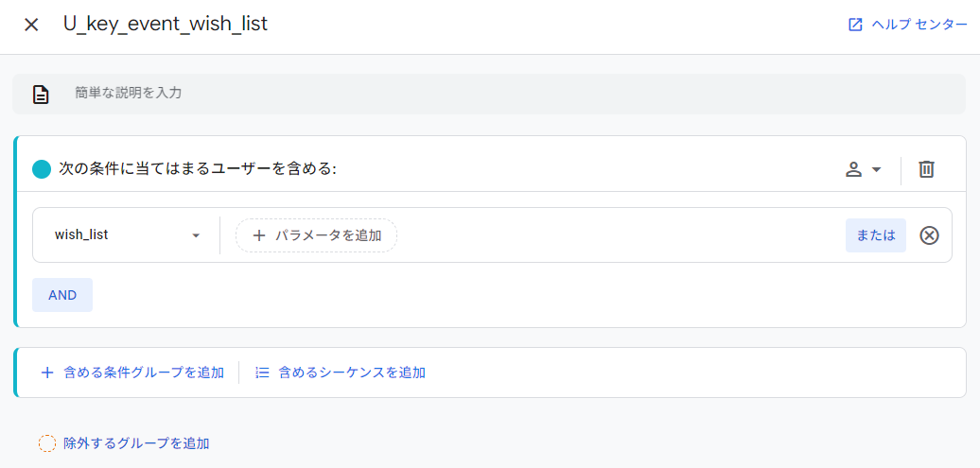
Task: Click 含めるシーケンスを追加
Action: click(341, 373)
